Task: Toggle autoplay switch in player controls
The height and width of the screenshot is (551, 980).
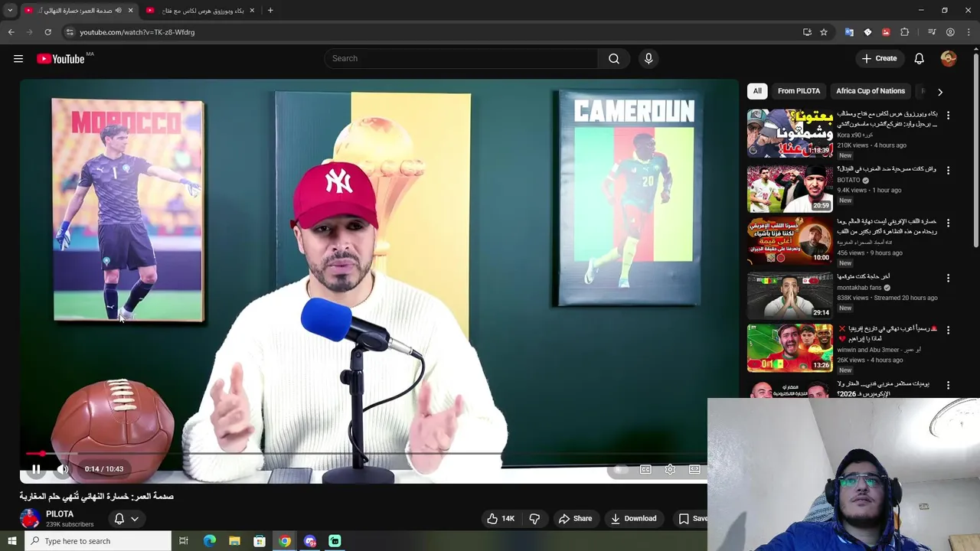Action: point(620,469)
